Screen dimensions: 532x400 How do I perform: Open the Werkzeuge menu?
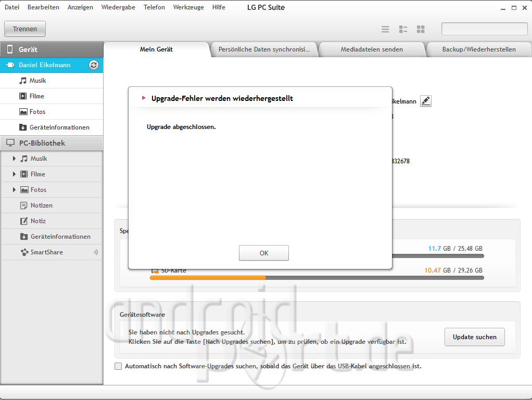(188, 7)
